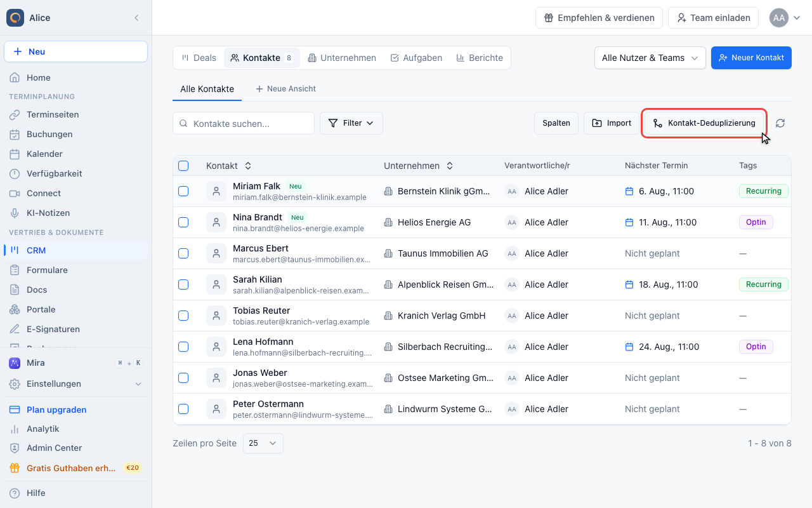Switch to the Berichte tab
The height and width of the screenshot is (508, 812).
pos(480,58)
